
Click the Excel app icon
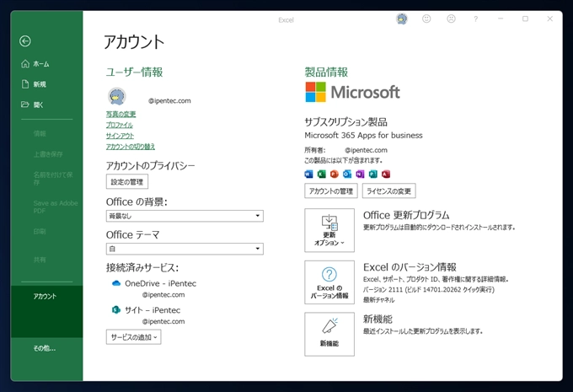(x=322, y=174)
